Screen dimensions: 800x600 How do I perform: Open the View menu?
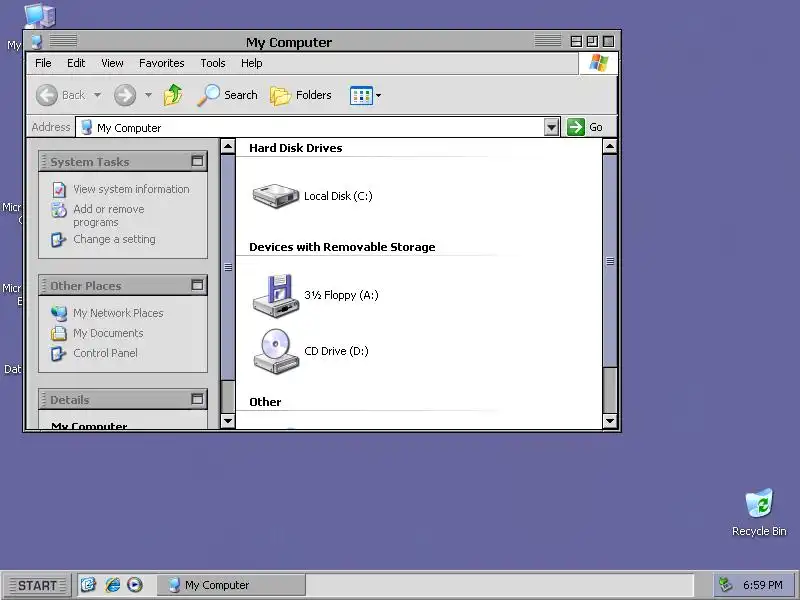point(112,63)
